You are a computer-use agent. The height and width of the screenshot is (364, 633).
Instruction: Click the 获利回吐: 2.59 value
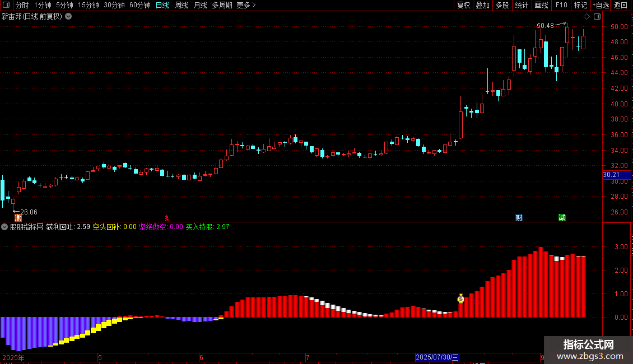[68, 227]
